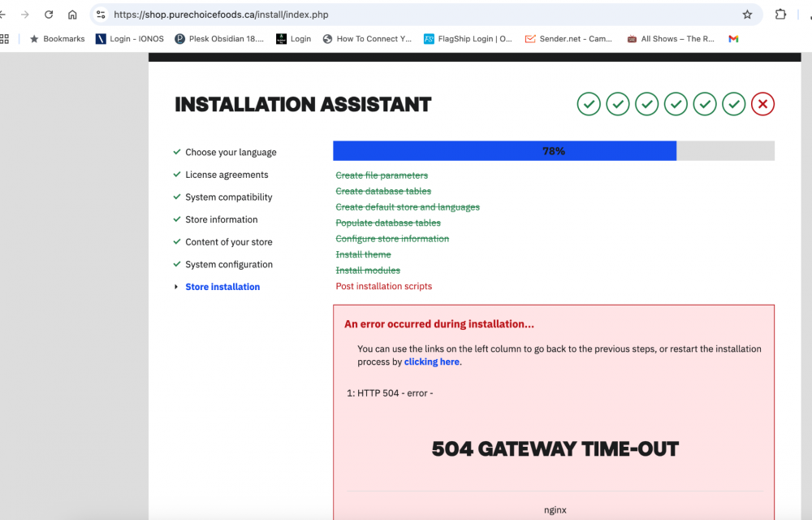Go back to Choose your language step

click(231, 152)
